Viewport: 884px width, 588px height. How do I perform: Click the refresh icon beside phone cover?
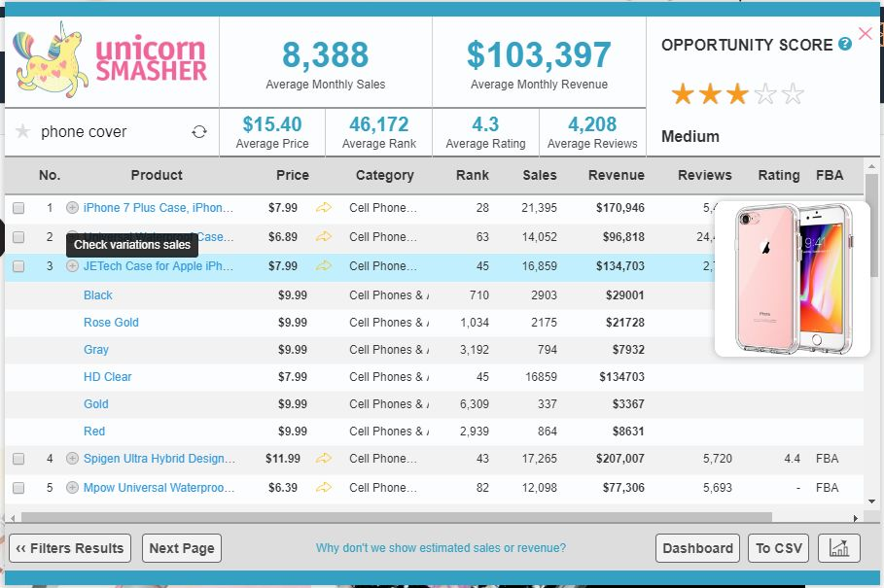199,132
